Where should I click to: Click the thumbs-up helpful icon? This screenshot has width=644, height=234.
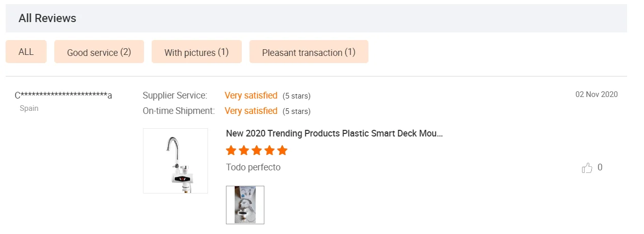pyautogui.click(x=587, y=168)
